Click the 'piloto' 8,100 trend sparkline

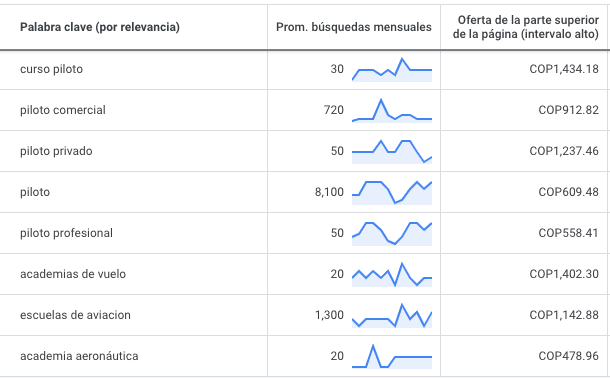[392, 193]
